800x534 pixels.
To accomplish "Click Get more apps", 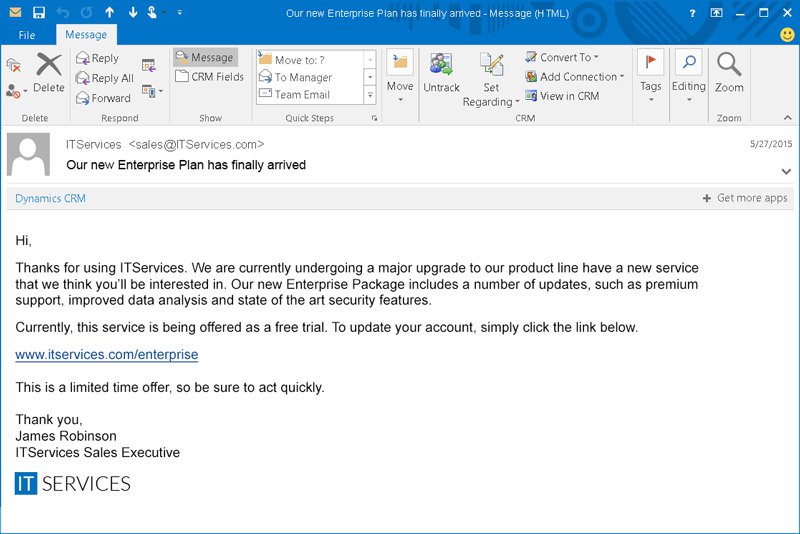I will tap(745, 198).
